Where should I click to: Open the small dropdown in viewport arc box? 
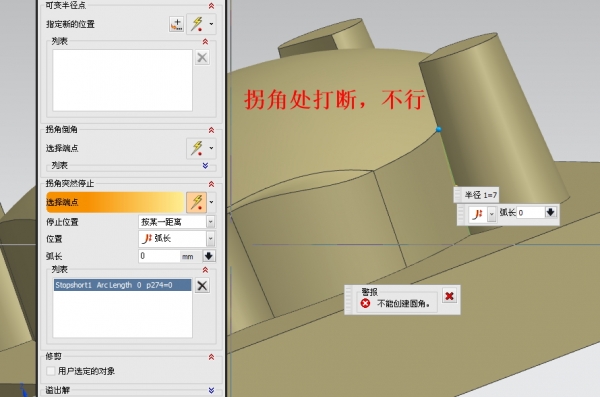[492, 214]
